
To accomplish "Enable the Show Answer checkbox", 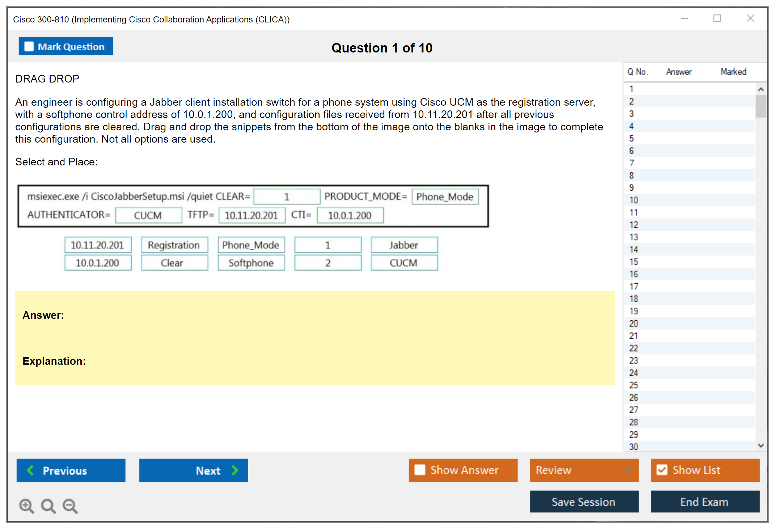I will click(x=420, y=470).
